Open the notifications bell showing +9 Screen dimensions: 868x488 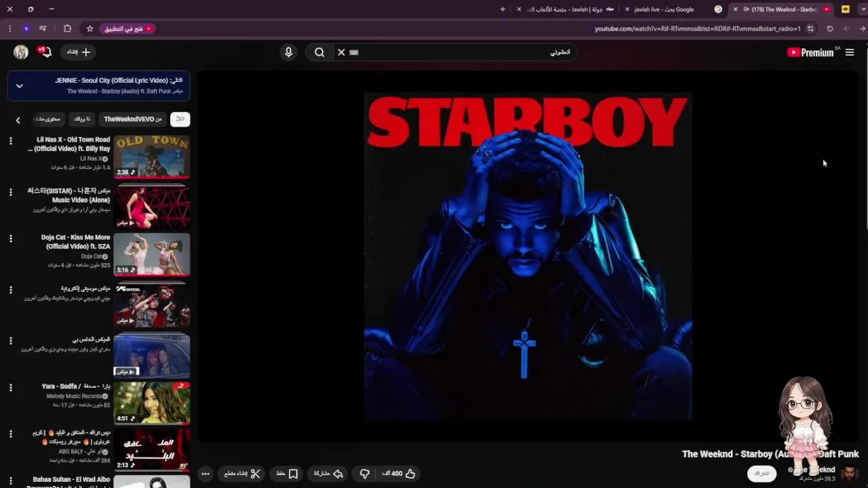click(45, 52)
